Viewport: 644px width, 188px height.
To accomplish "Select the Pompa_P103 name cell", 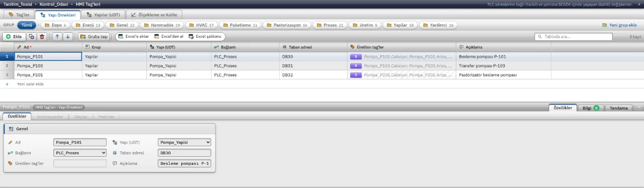I will coord(48,66).
